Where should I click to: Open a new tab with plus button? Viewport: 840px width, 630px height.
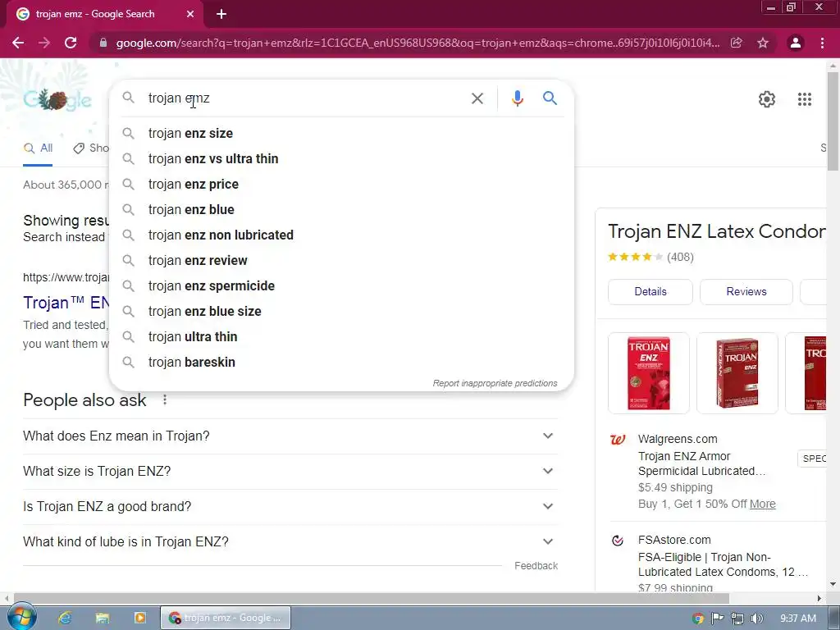221,14
